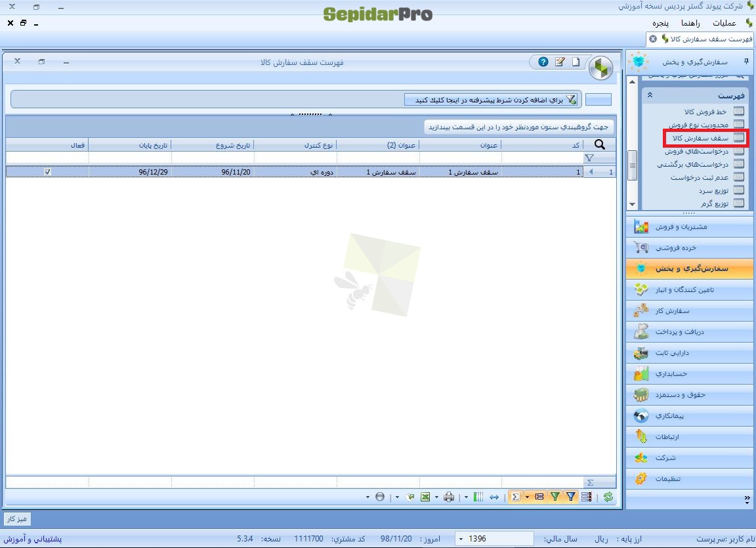Screen dimensions: 756x548
Task: Open the 1396 fiscal year dropdown
Action: tap(461, 539)
